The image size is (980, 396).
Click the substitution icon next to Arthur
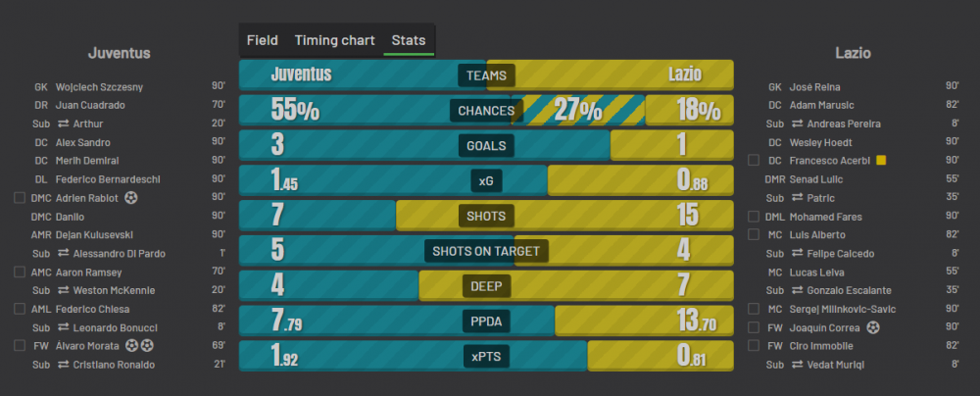(x=62, y=124)
